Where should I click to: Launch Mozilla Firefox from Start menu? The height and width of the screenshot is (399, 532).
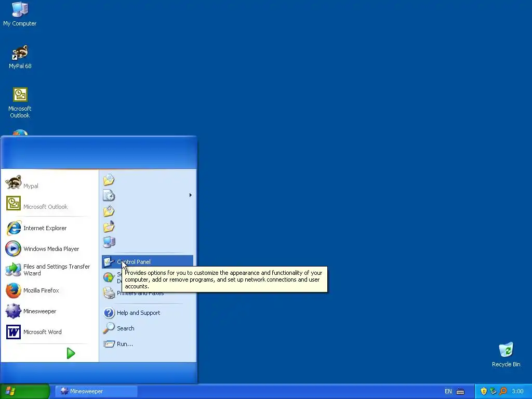(x=49, y=290)
